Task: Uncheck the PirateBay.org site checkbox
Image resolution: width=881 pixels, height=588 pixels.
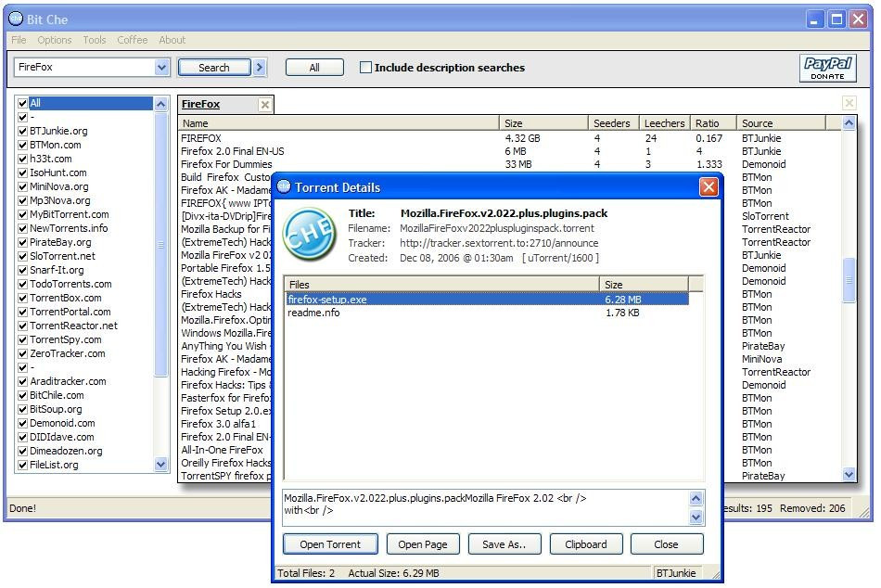Action: (22, 242)
